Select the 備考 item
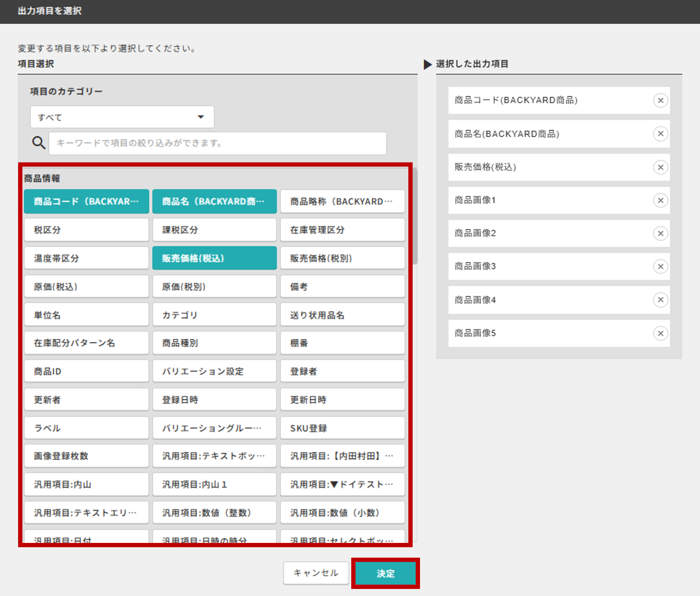The image size is (700, 596). 343,287
